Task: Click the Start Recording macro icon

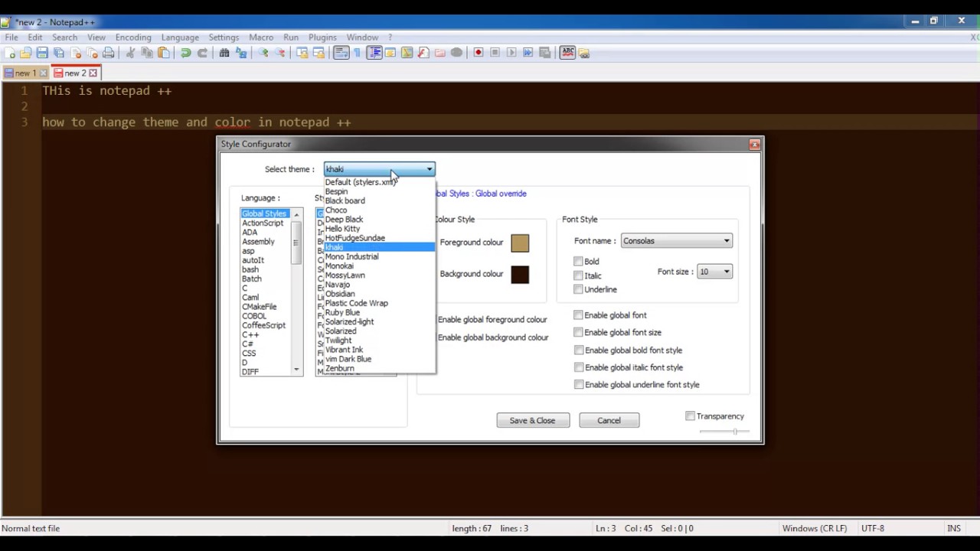Action: coord(479,53)
